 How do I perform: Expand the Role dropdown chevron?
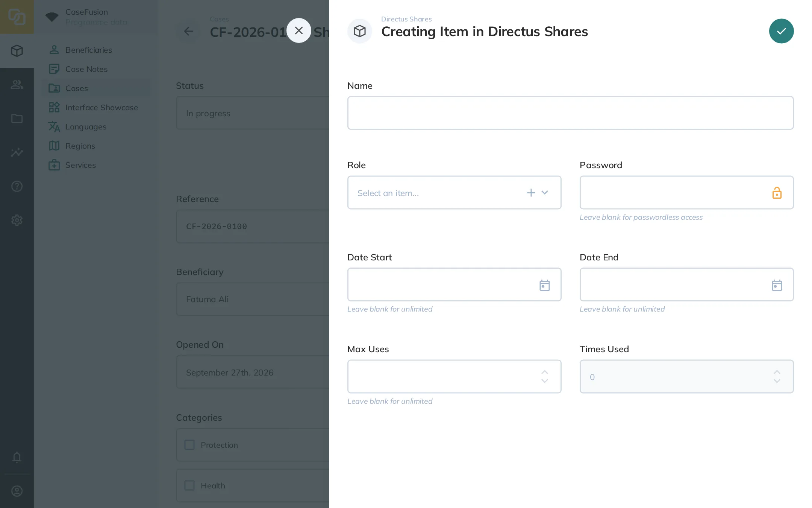click(x=545, y=193)
